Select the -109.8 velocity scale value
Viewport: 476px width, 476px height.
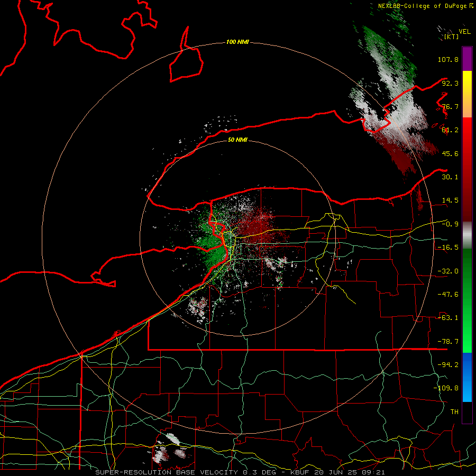click(446, 388)
